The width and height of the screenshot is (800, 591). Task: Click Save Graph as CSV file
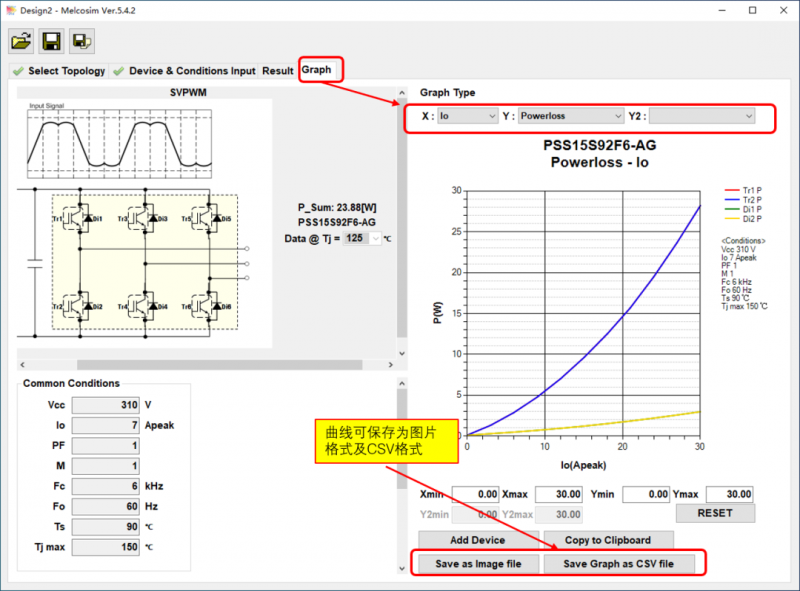(618, 564)
